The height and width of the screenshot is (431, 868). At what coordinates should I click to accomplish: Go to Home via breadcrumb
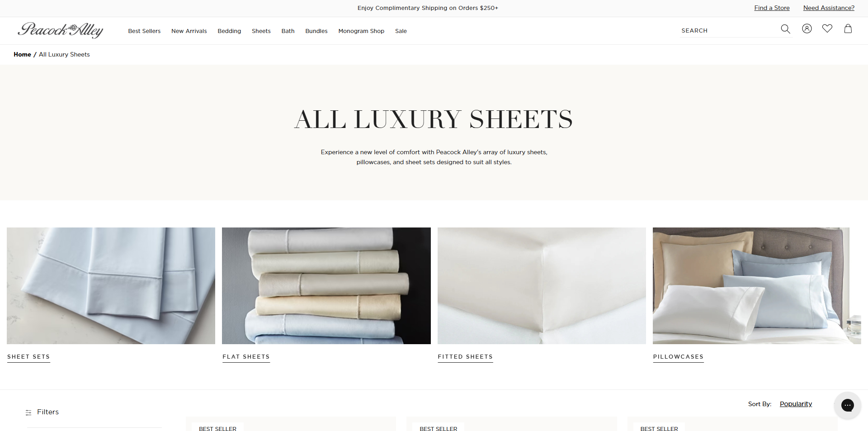[22, 54]
